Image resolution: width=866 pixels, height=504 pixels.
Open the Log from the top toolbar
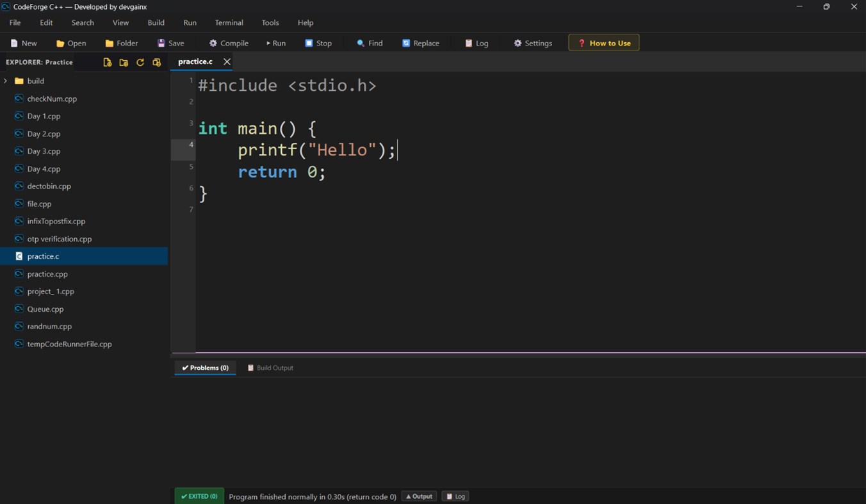tap(477, 43)
